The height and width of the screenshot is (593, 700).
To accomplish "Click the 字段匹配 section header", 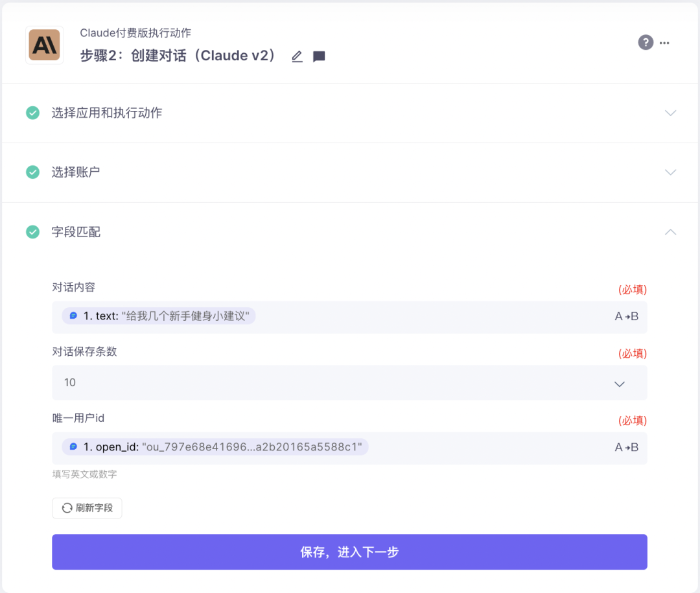I will [350, 232].
